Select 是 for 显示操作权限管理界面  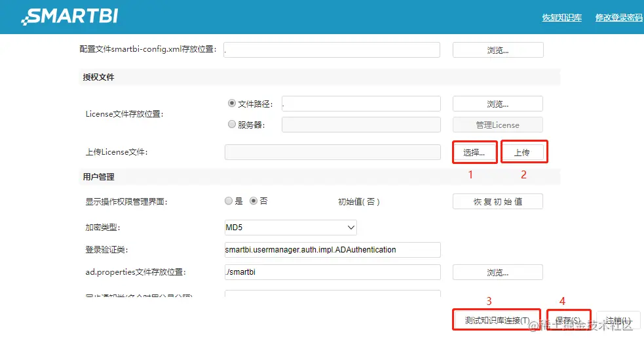pyautogui.click(x=229, y=201)
